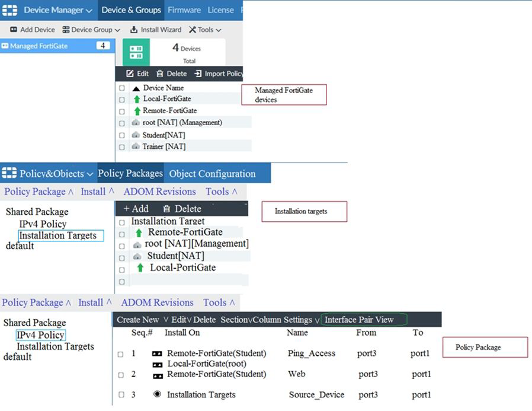Click the Install Wizard icon

click(x=134, y=30)
